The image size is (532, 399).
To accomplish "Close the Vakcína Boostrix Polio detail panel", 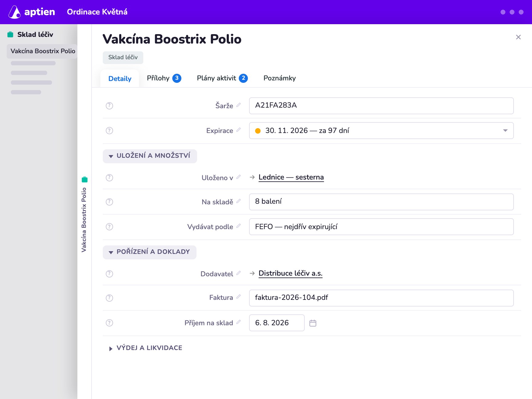I will click(518, 37).
